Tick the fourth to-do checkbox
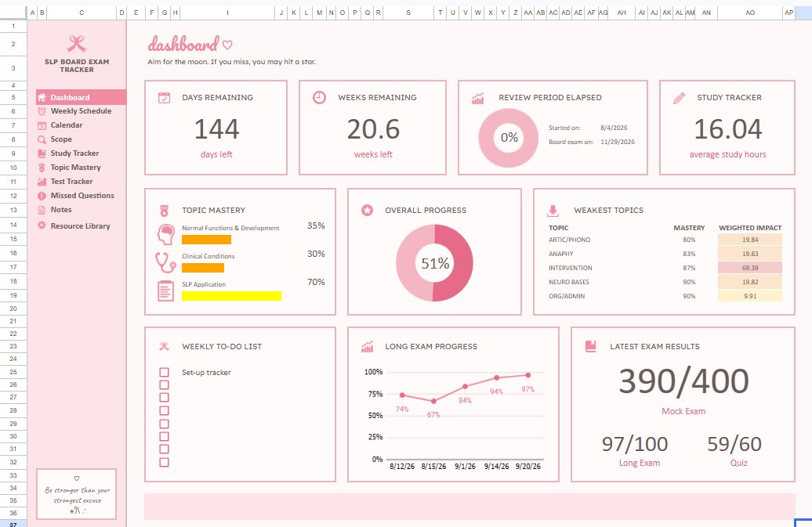 click(164, 410)
